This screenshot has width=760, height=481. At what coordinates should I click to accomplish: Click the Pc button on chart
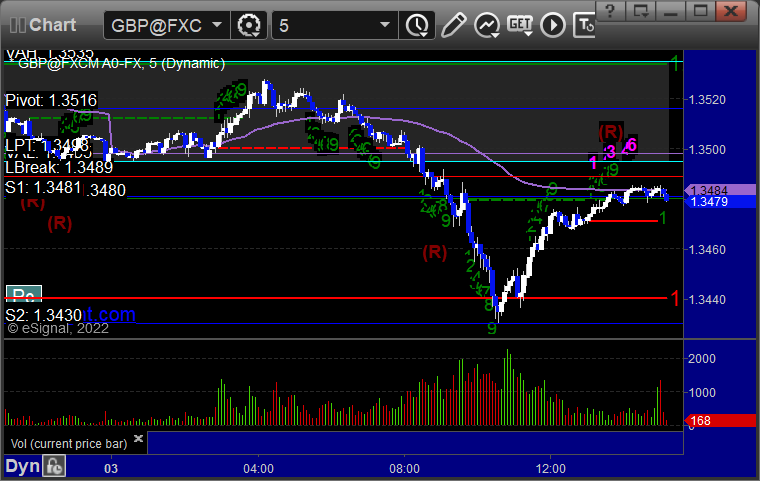click(x=24, y=293)
